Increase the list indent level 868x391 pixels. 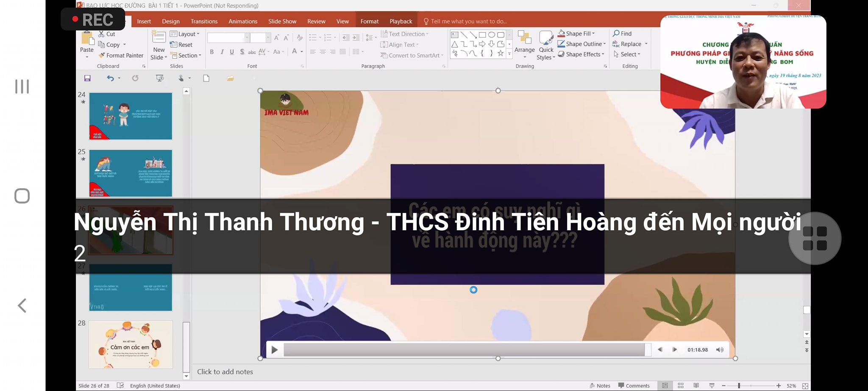click(x=356, y=38)
